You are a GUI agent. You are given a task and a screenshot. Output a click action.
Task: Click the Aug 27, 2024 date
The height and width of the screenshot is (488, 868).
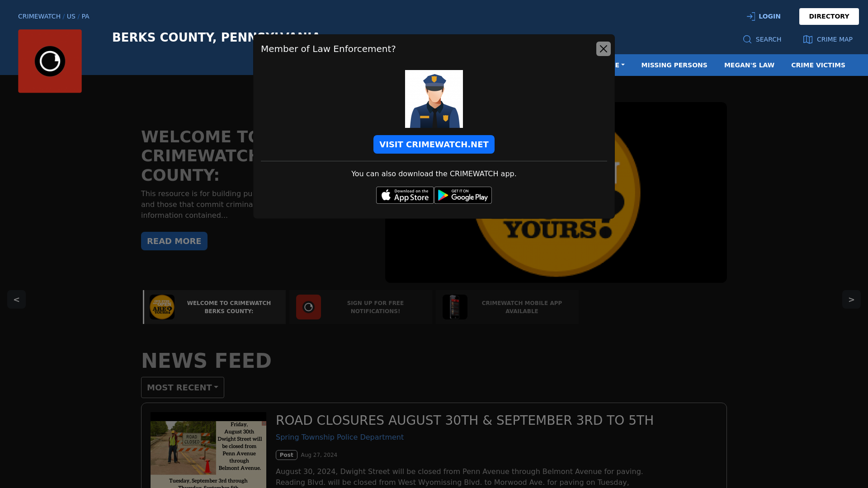coord(319,455)
